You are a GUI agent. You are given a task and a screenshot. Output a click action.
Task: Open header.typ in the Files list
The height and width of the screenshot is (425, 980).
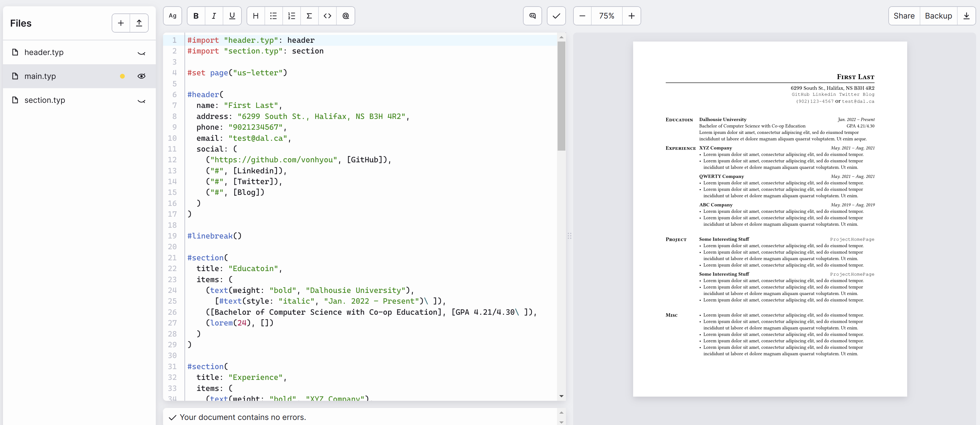coord(44,52)
